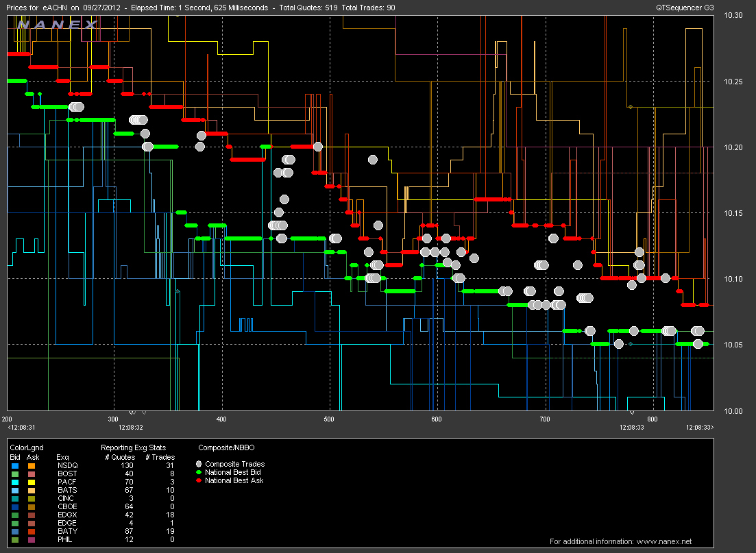Click the 10.05 price axis label

click(733, 345)
